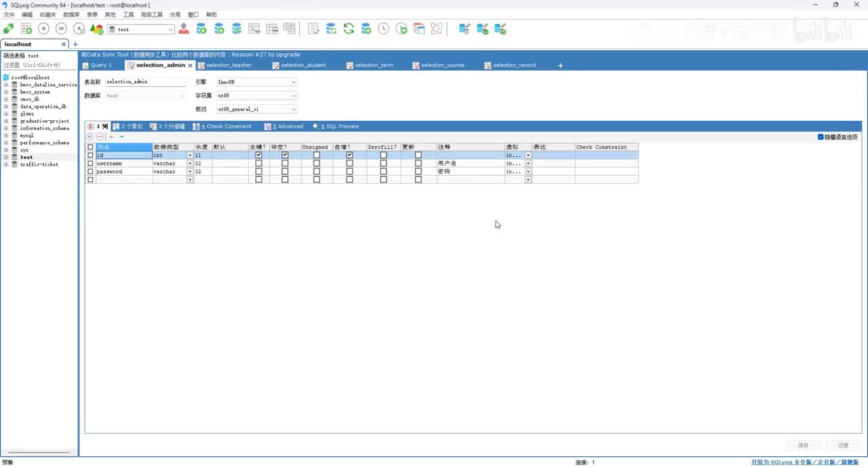This screenshot has width=868, height=467.
Task: Move the column up with the up arrow
Action: [x=112, y=137]
